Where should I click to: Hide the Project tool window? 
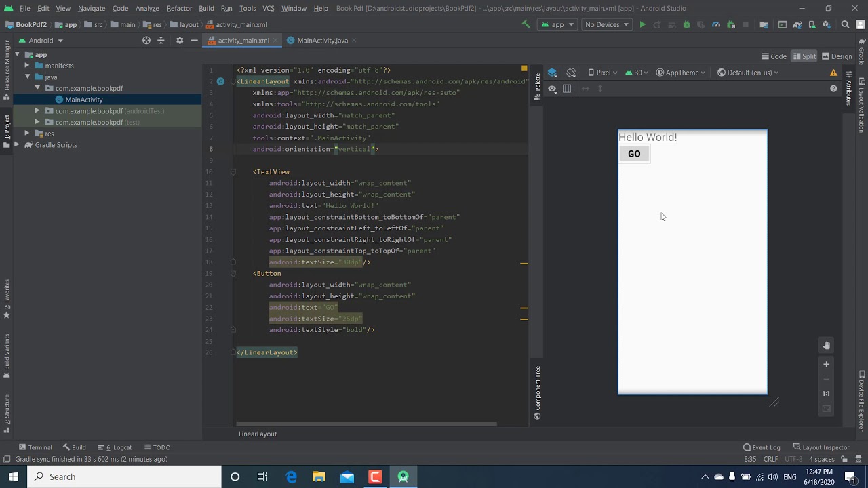coord(194,41)
